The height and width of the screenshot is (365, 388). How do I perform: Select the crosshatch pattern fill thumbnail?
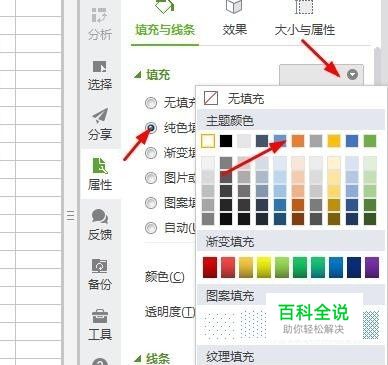(x=371, y=324)
